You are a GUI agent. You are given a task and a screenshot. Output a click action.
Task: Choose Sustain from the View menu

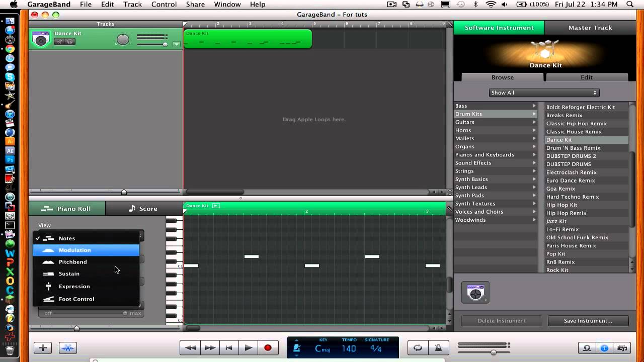[86, 274]
